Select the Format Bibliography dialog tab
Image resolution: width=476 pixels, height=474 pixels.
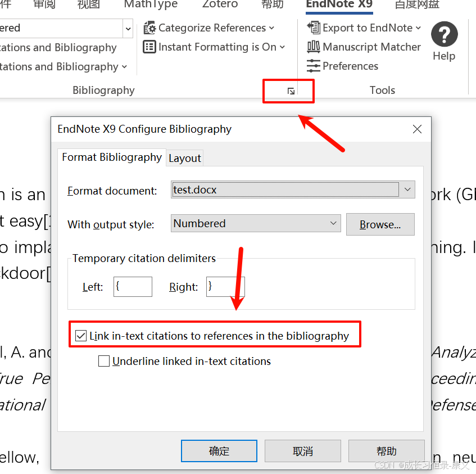click(112, 157)
